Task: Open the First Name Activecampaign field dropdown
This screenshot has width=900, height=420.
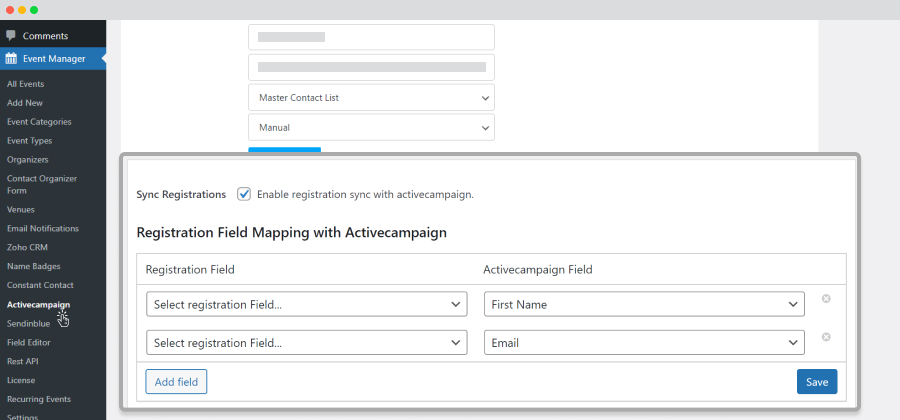Action: point(644,304)
